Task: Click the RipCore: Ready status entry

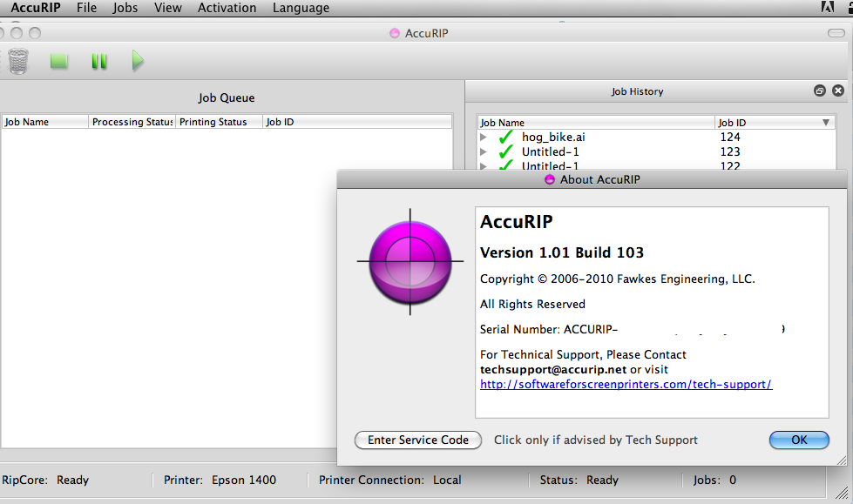Action: point(45,480)
